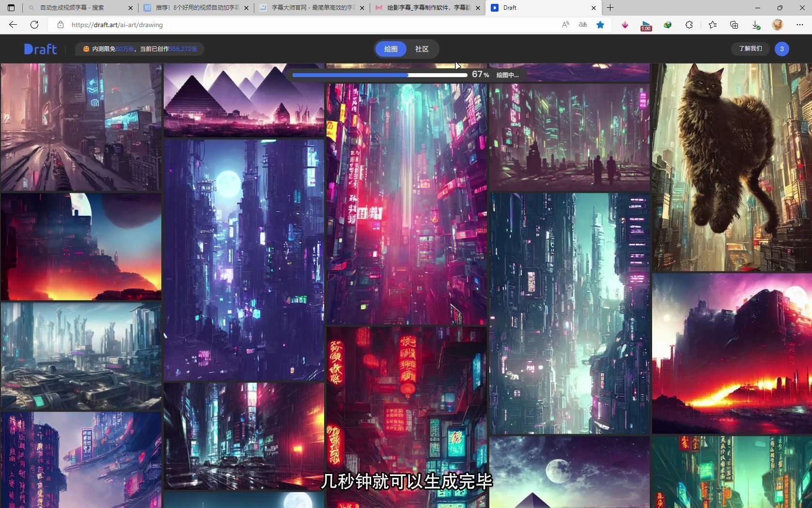
Task: Close the Draft tab
Action: (x=594, y=8)
